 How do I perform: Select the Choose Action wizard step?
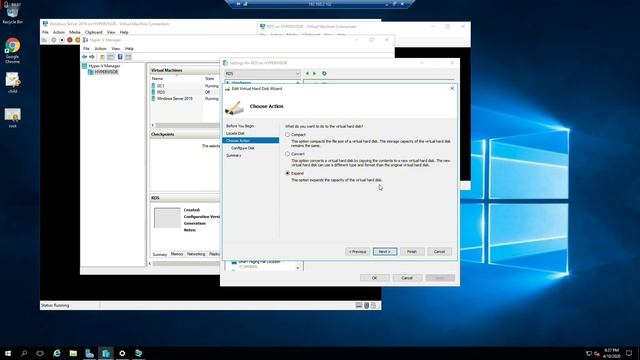click(251, 140)
